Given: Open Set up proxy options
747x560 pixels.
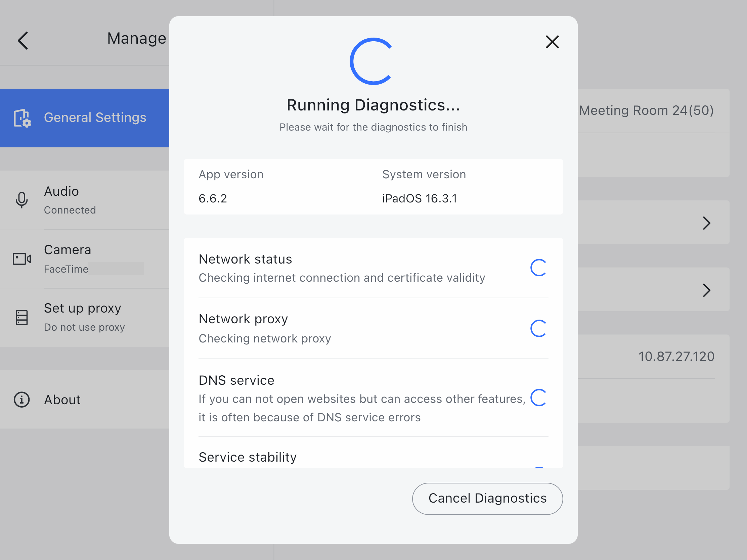Looking at the screenshot, I should (82, 308).
